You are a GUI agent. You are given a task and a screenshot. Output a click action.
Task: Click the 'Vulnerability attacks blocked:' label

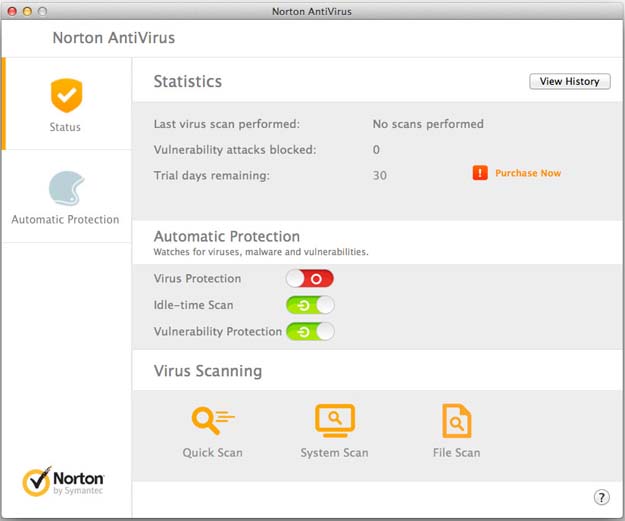(235, 150)
